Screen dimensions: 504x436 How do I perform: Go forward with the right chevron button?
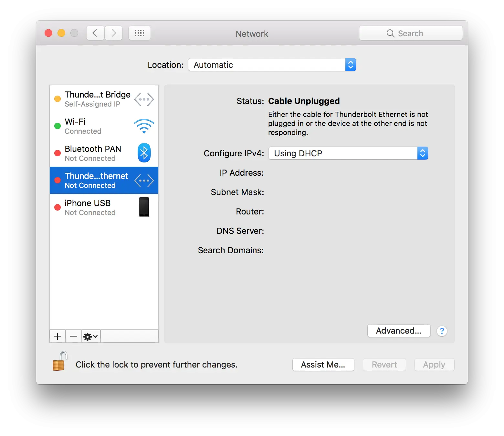click(x=113, y=33)
